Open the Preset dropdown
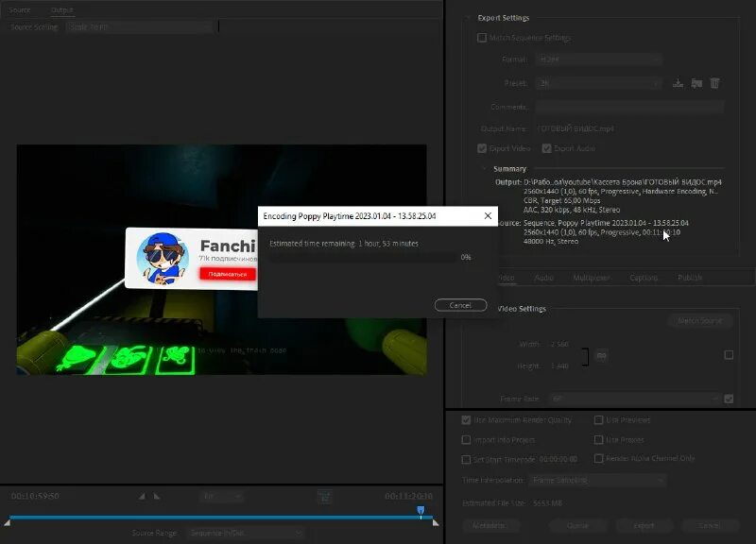 pos(598,83)
